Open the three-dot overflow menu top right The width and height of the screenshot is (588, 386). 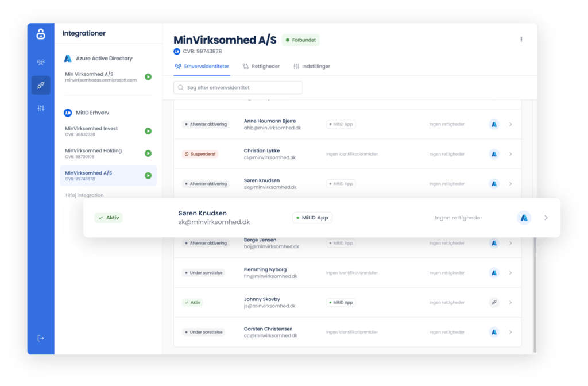click(521, 39)
